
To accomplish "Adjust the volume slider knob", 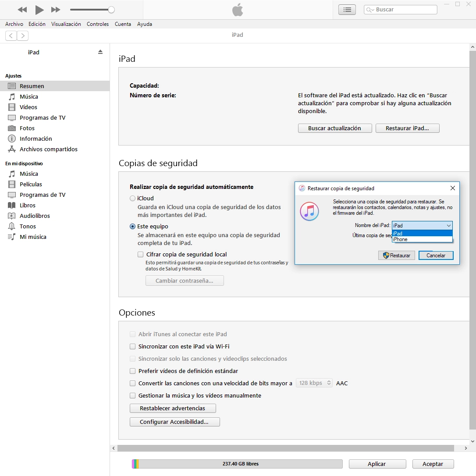I will (x=111, y=10).
